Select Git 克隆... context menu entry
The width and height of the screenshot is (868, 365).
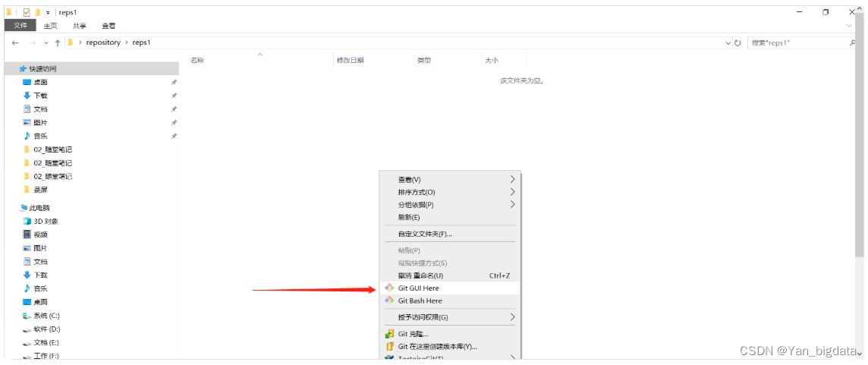click(450, 334)
